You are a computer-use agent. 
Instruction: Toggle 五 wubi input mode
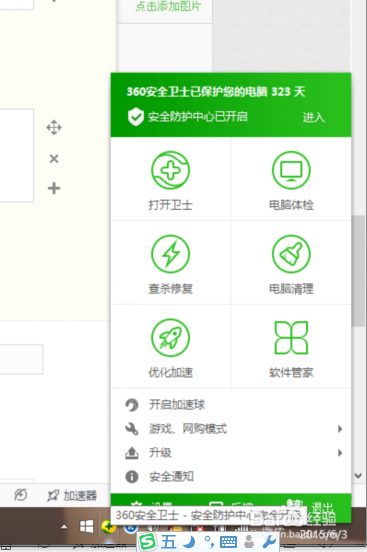(168, 541)
